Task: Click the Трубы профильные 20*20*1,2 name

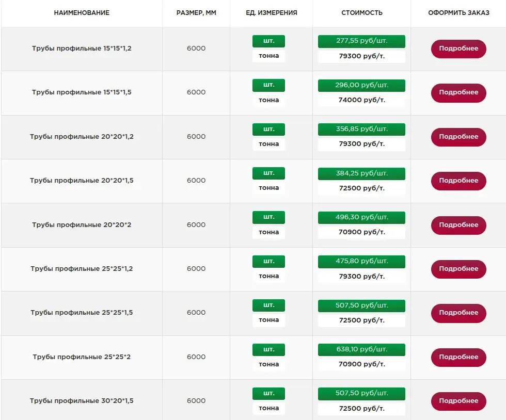Action: point(82,137)
